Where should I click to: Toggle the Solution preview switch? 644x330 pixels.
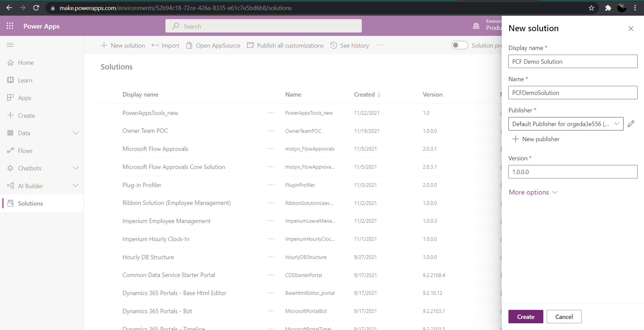[x=459, y=45]
